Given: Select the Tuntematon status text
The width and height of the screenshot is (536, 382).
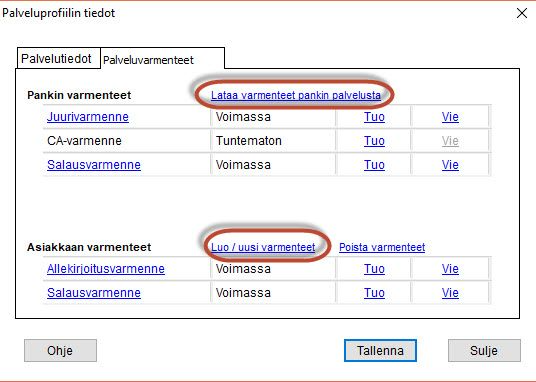Looking at the screenshot, I should [x=249, y=141].
